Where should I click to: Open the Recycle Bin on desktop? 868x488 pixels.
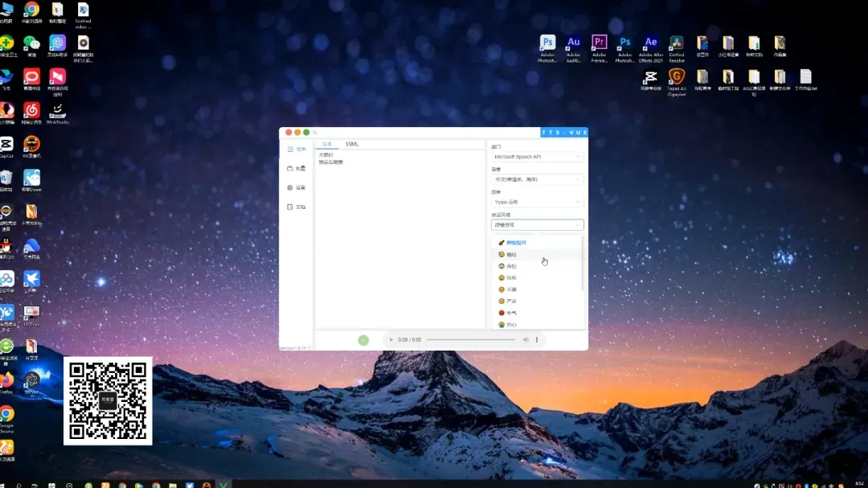pyautogui.click(x=6, y=181)
